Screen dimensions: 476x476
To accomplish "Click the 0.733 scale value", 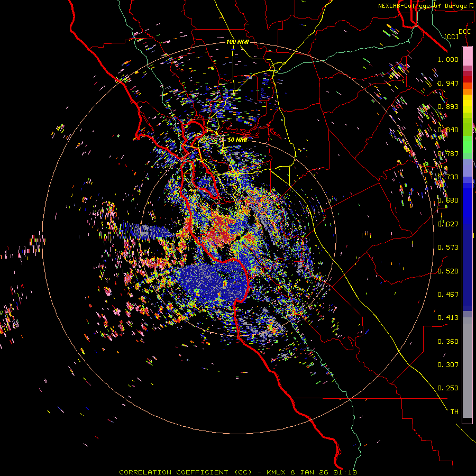I will click(x=448, y=177).
